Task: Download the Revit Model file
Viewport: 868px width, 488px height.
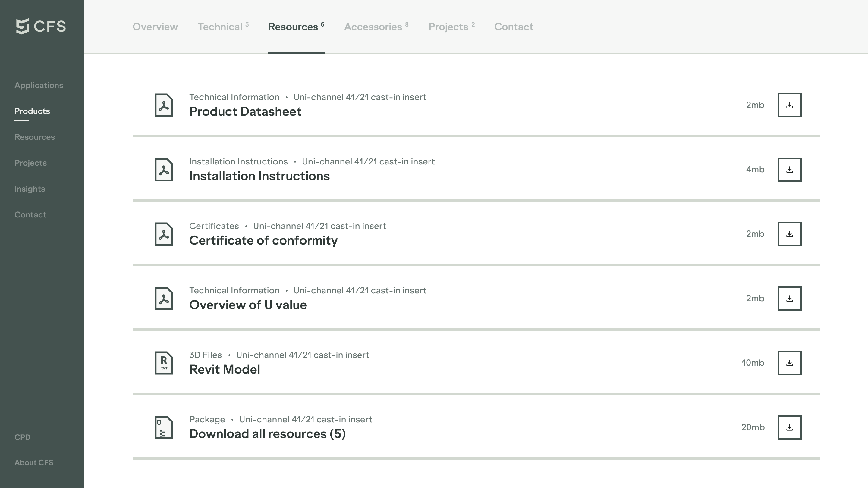Action: pyautogui.click(x=789, y=363)
